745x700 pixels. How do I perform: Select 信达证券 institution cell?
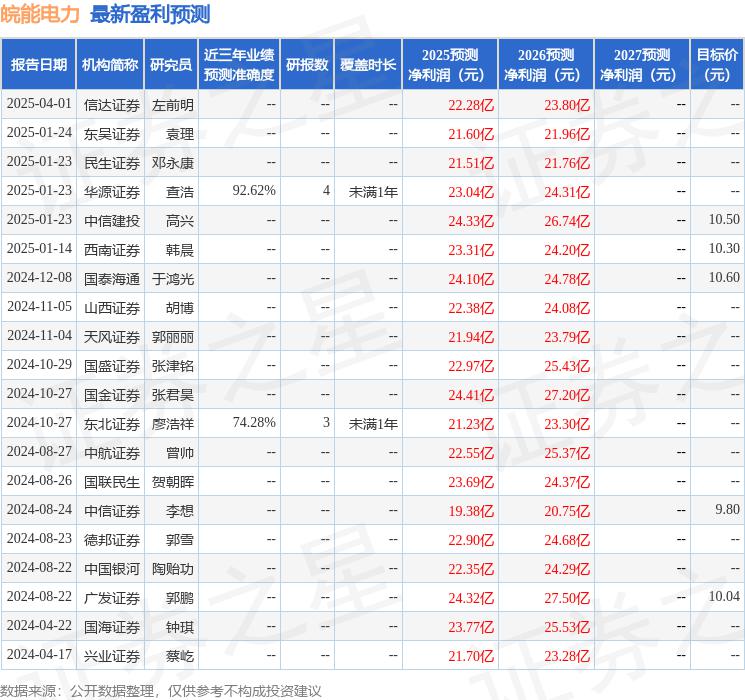tap(112, 105)
